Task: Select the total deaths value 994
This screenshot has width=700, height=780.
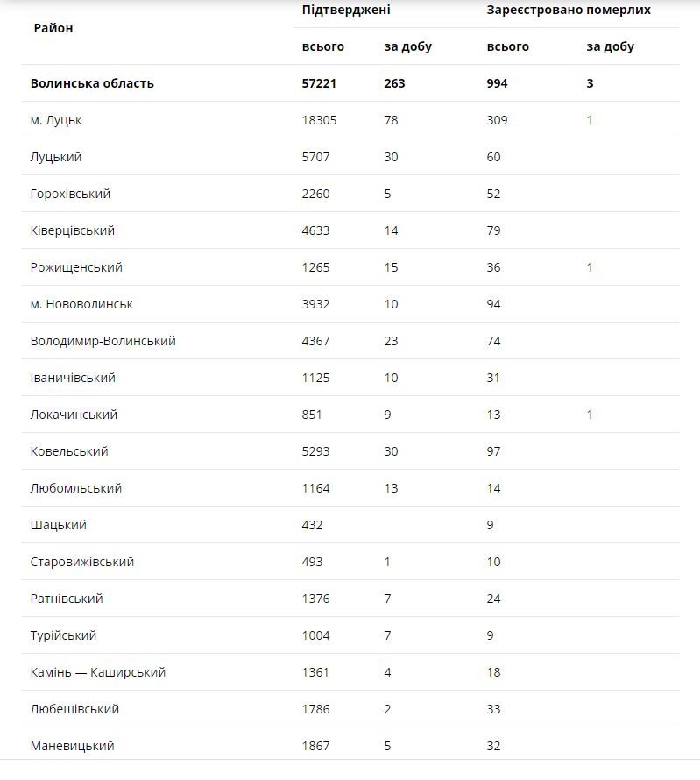Action: (498, 83)
